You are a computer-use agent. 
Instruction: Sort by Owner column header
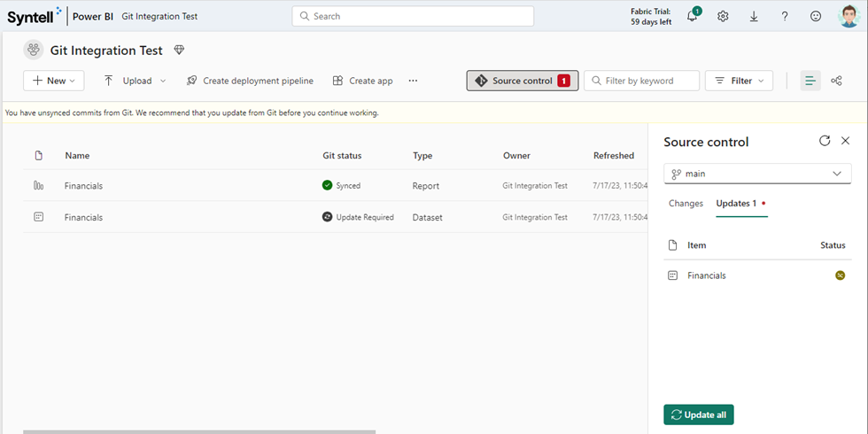click(516, 156)
